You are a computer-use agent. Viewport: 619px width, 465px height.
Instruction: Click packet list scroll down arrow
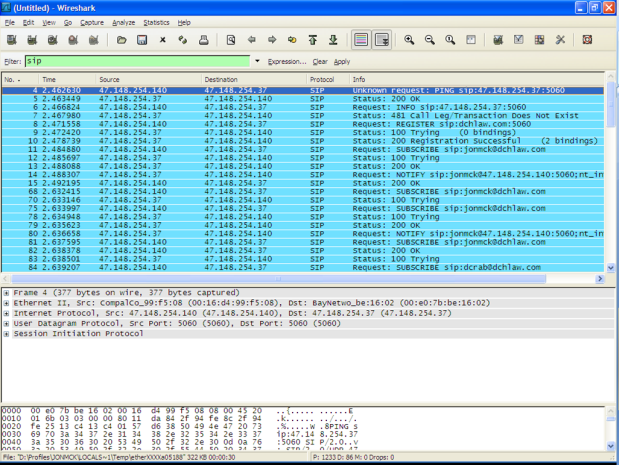point(611,268)
